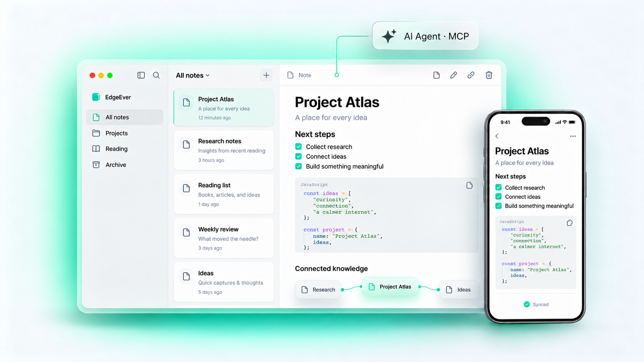644x362 pixels.
Task: Open the Project Atlas note card
Action: 224,108
